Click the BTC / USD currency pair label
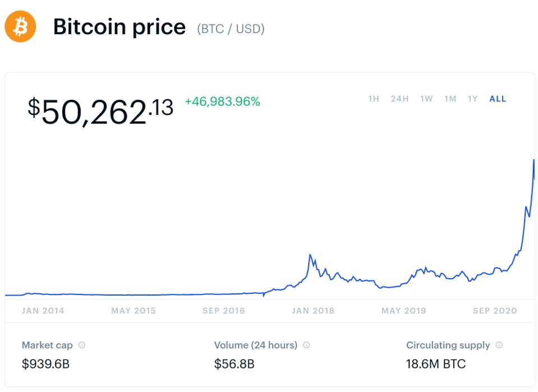Image resolution: width=538 pixels, height=392 pixels. pyautogui.click(x=231, y=27)
